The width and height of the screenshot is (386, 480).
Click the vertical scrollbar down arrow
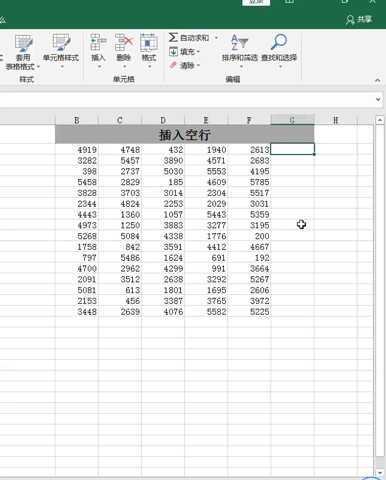(380, 472)
